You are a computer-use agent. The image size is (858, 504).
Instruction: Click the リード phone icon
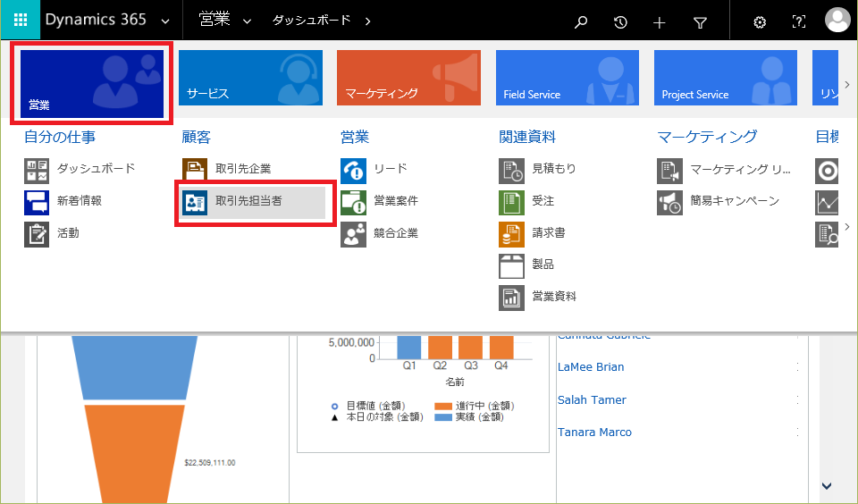pyautogui.click(x=354, y=171)
